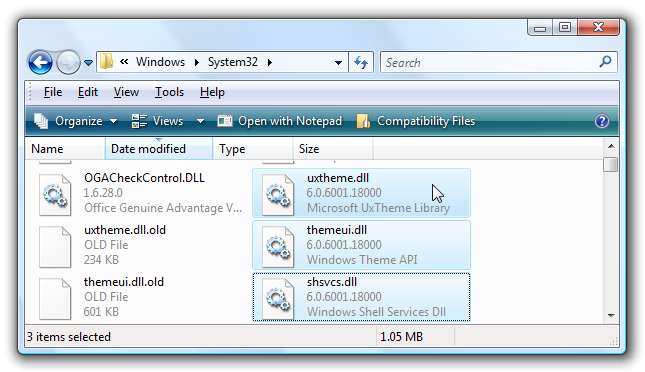Screen dimensions: 645x372
Task: Expand arrow after Windows breadcrumb
Action: [x=197, y=63]
